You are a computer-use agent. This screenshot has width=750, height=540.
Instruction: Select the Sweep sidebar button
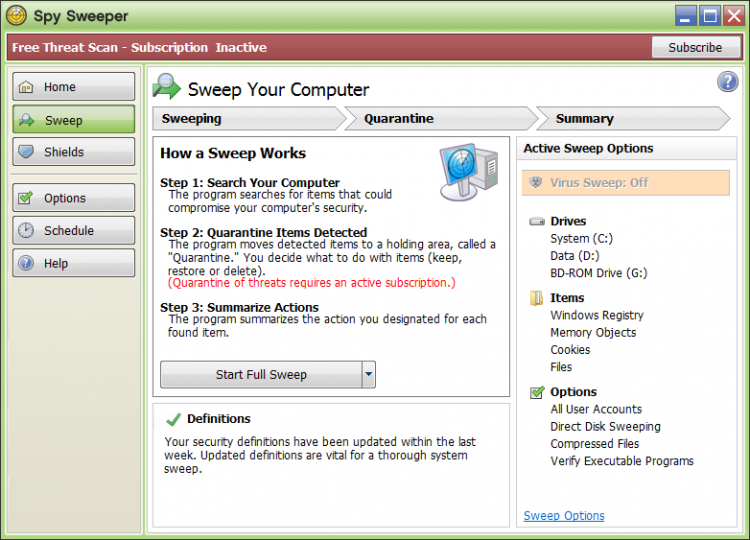click(x=74, y=120)
